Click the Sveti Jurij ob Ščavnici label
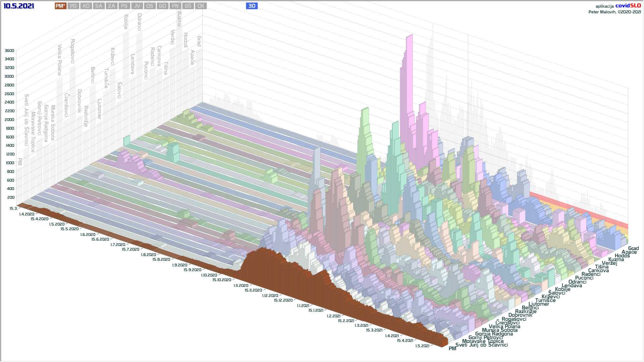644x362 pixels. pos(481,345)
